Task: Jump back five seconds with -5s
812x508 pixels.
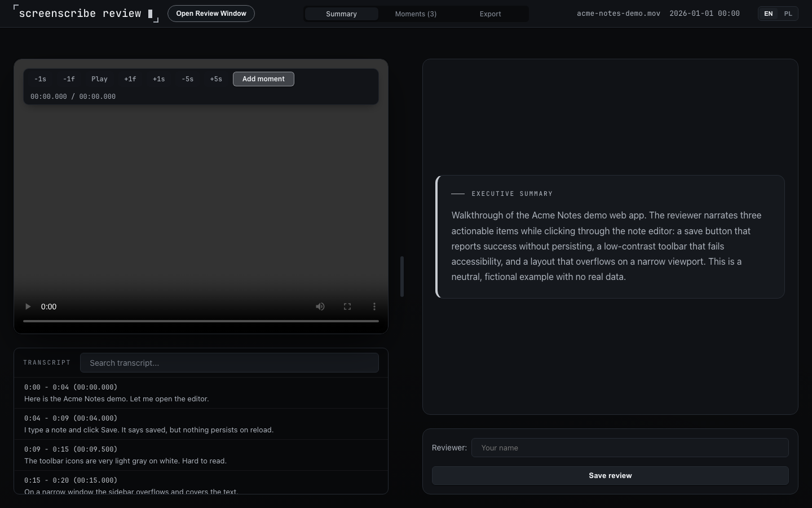Action: tap(188, 79)
